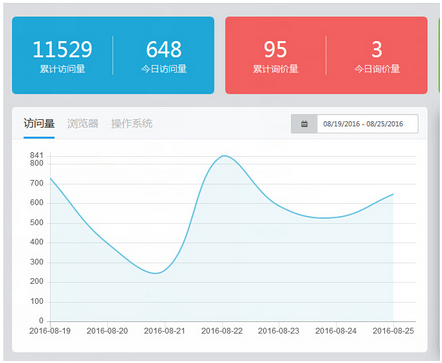Viewport: 442px width, 363px height.
Task: Click the 2016-08-24 x-axis label
Action: (x=336, y=331)
